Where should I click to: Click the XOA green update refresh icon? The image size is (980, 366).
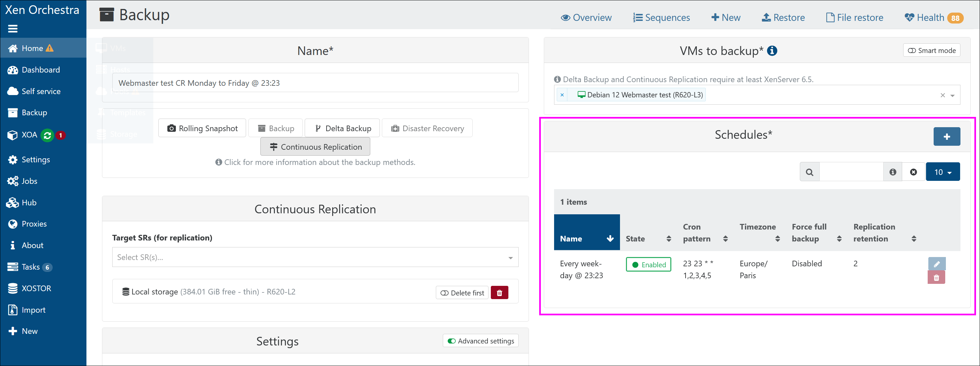48,135
